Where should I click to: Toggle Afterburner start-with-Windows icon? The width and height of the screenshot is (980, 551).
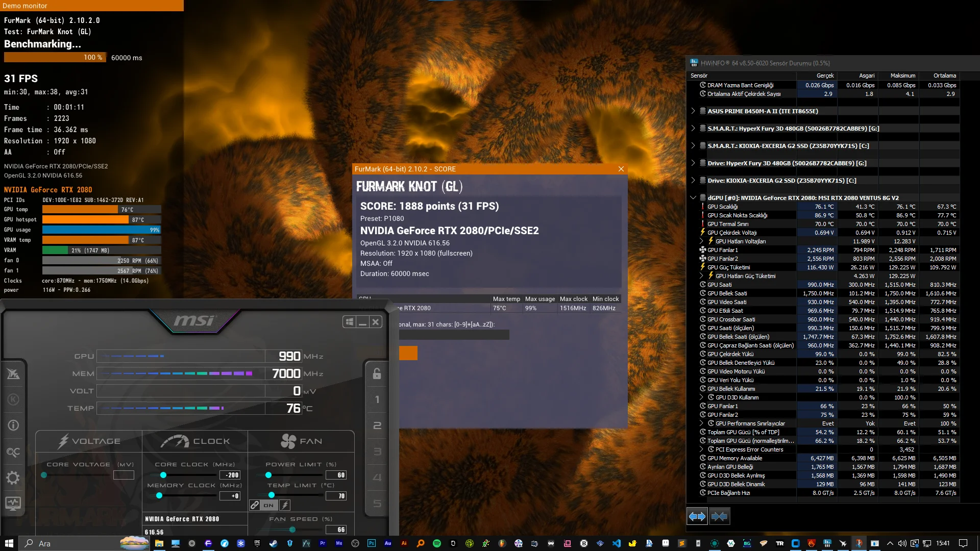coord(350,322)
